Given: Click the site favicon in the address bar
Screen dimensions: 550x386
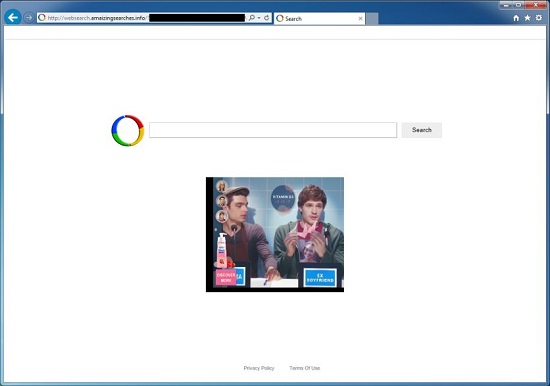Looking at the screenshot, I should tap(42, 18).
